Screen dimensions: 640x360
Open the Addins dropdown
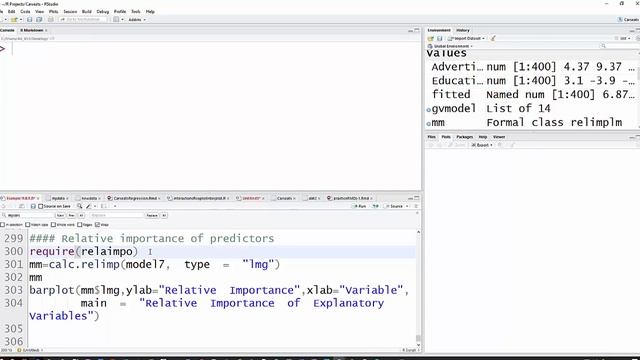[137, 20]
